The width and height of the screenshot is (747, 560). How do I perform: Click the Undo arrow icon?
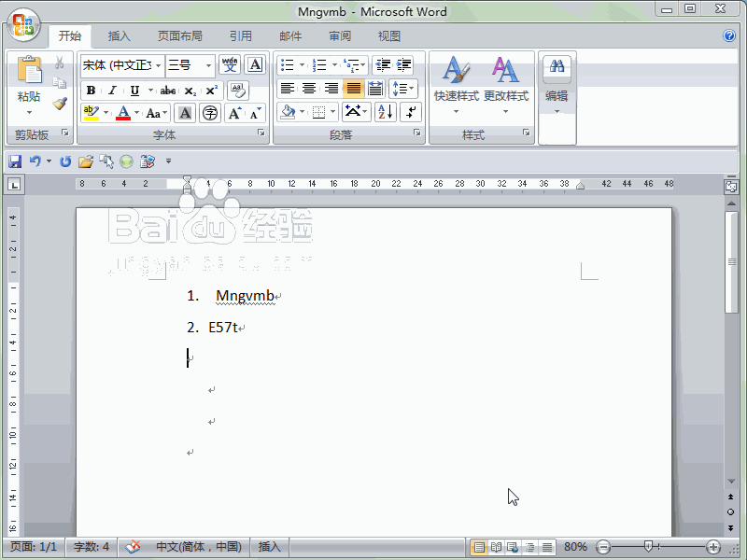(x=35, y=161)
